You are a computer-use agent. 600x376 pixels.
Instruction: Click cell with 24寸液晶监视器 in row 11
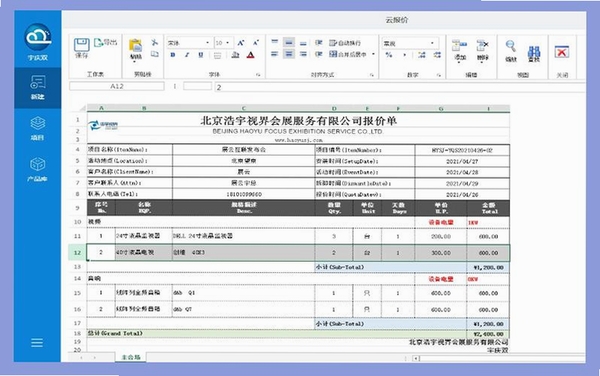tap(143, 236)
